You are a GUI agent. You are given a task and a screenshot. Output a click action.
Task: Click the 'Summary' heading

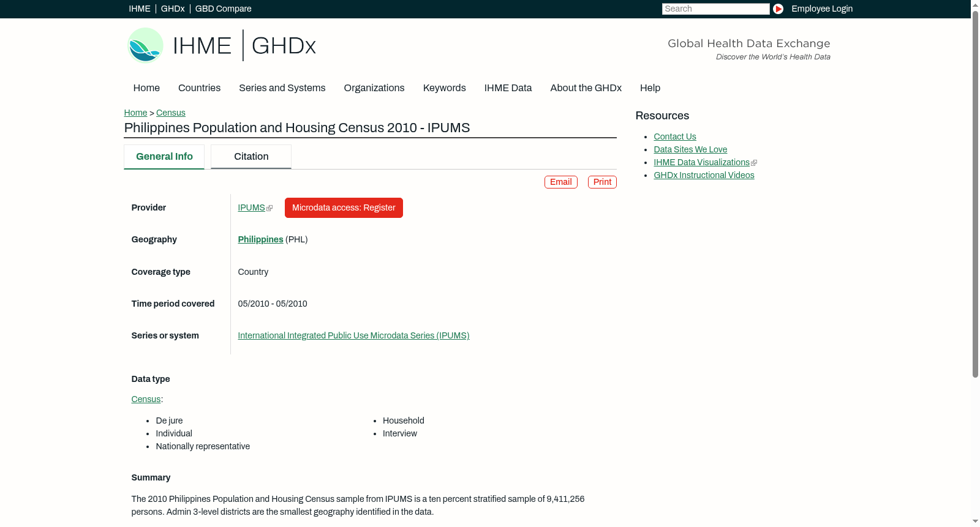pyautogui.click(x=151, y=478)
